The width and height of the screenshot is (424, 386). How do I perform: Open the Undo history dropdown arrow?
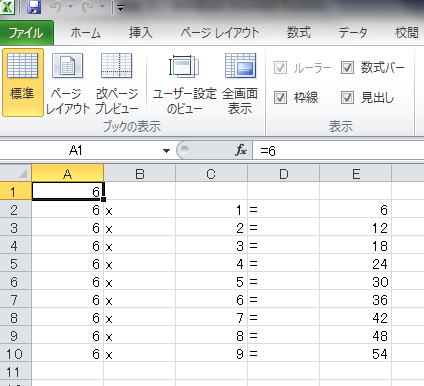(70, 7)
